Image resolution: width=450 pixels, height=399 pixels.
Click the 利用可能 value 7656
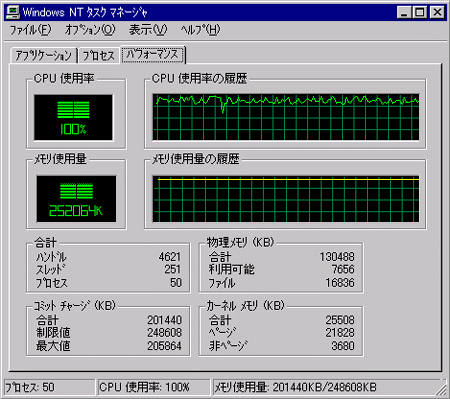pos(342,269)
